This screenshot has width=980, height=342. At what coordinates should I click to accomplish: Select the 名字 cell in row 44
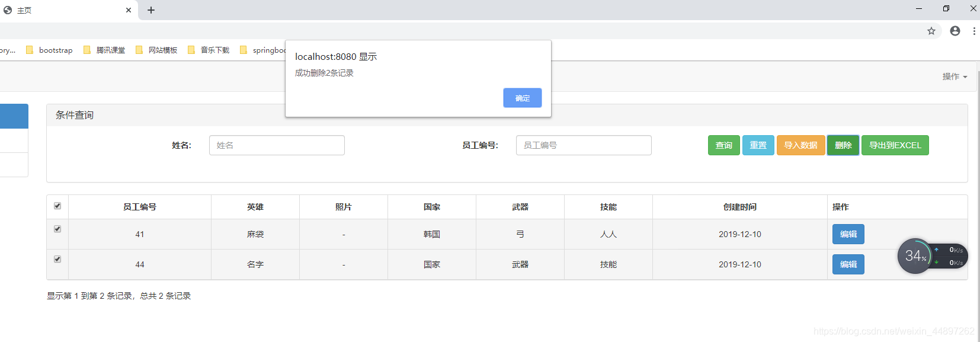(x=255, y=264)
